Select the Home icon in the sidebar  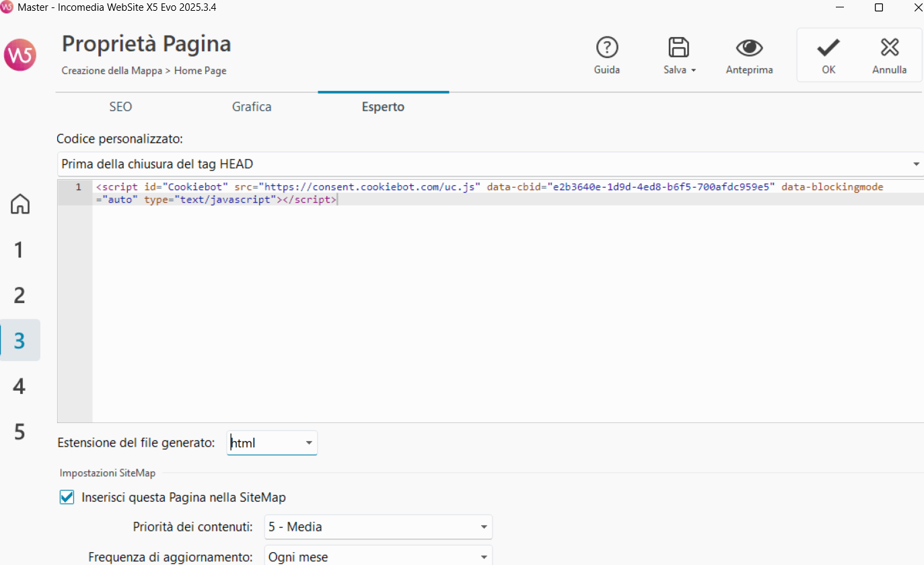point(20,204)
